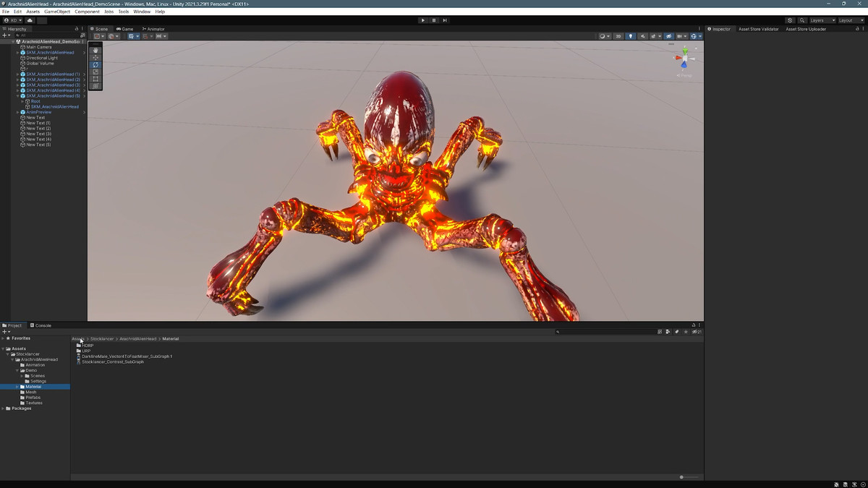Open the GameObject menu

point(57,12)
